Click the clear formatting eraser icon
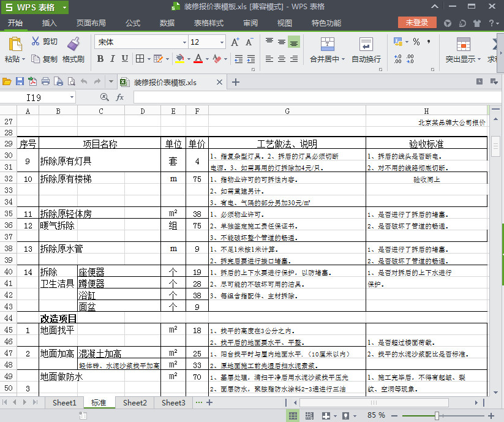The height and width of the screenshot is (422, 504). point(217,59)
